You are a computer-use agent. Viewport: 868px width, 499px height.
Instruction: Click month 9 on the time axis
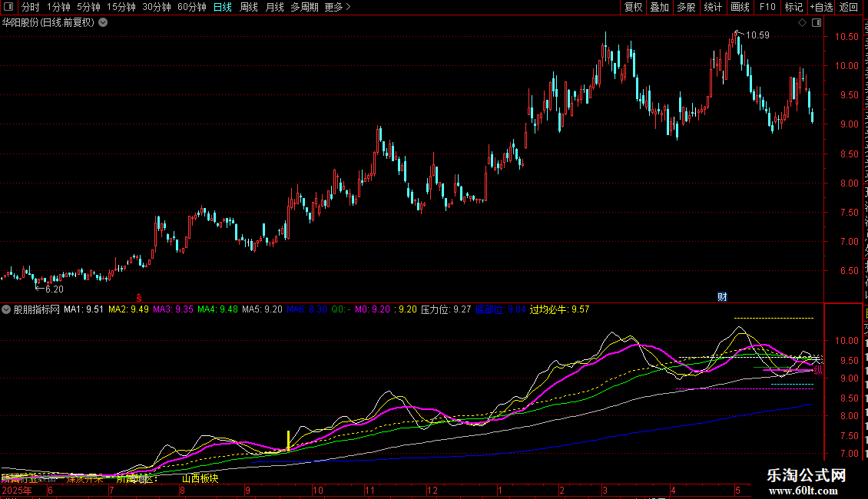point(247,491)
